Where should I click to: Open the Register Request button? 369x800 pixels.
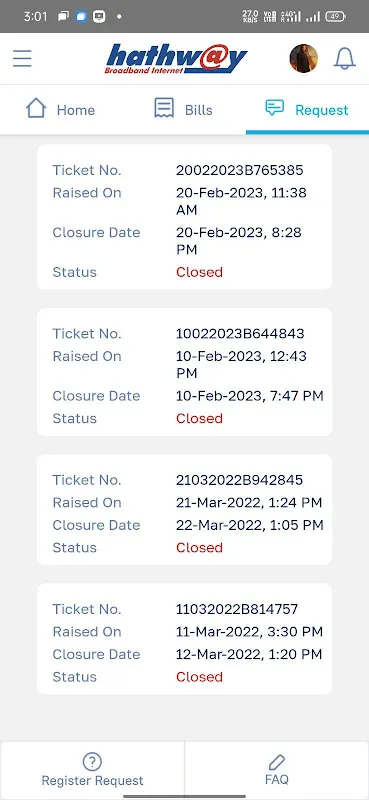click(x=92, y=770)
